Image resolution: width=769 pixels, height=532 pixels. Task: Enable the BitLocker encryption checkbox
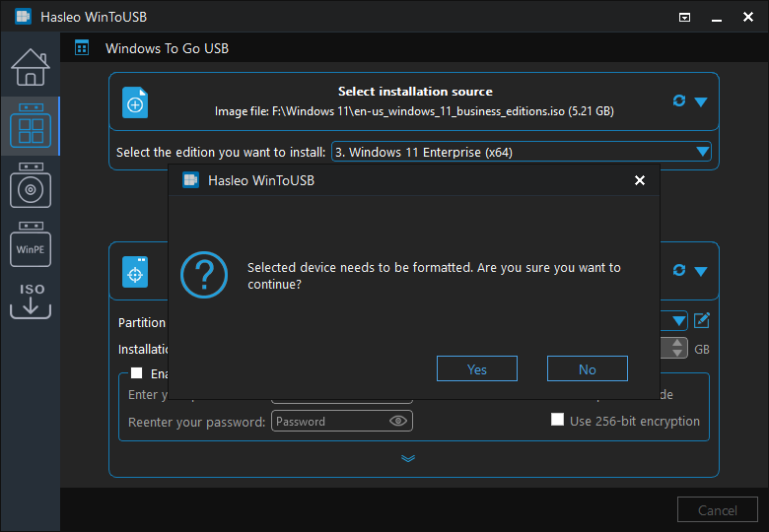click(x=136, y=373)
